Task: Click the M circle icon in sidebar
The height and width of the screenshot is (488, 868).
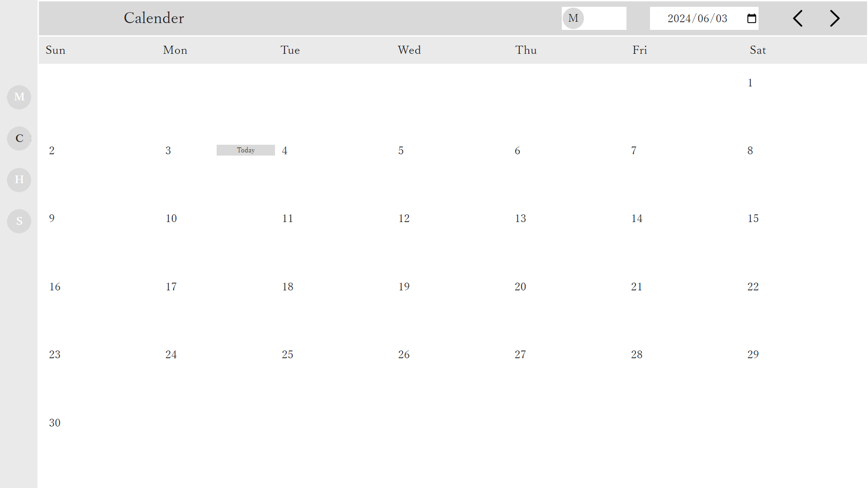Action: pos(19,97)
